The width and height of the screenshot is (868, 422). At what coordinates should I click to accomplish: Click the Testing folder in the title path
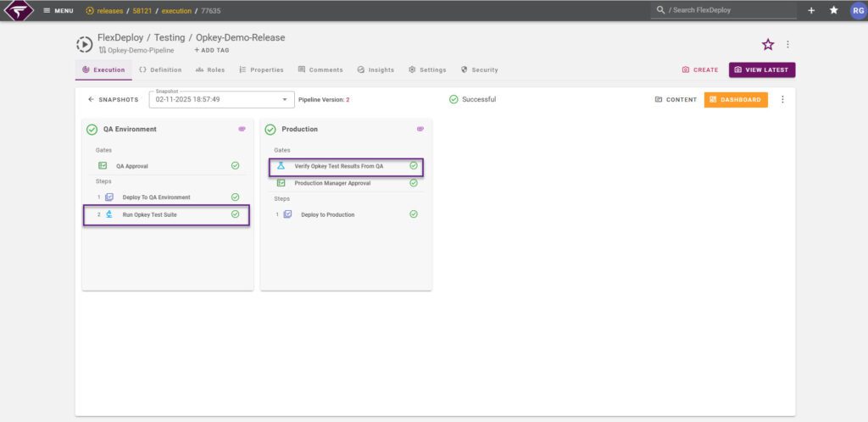[x=170, y=37]
